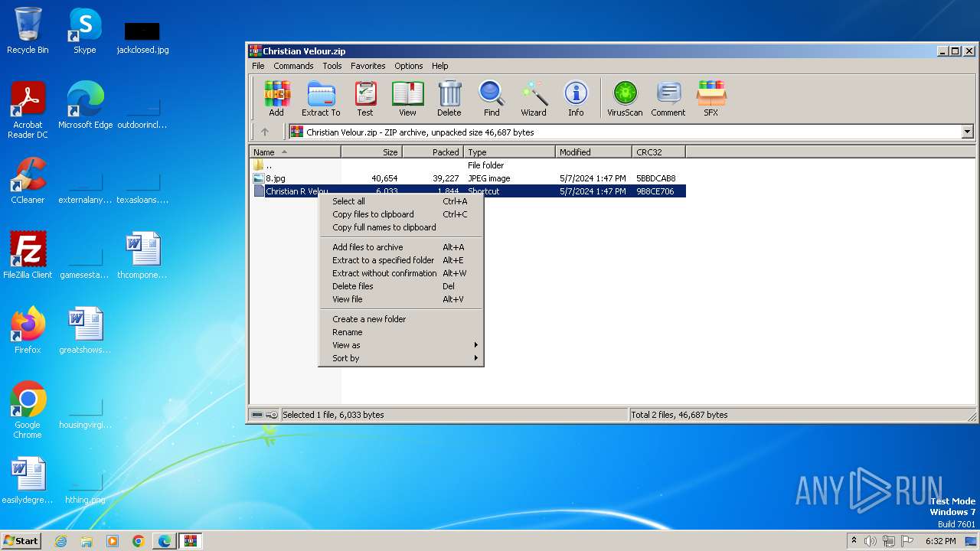Click the taskbar clock 6:32 PM
The image size is (980, 551).
(x=940, y=541)
